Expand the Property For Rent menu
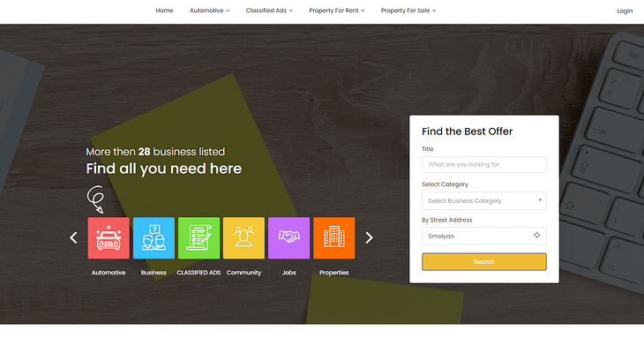 point(337,11)
